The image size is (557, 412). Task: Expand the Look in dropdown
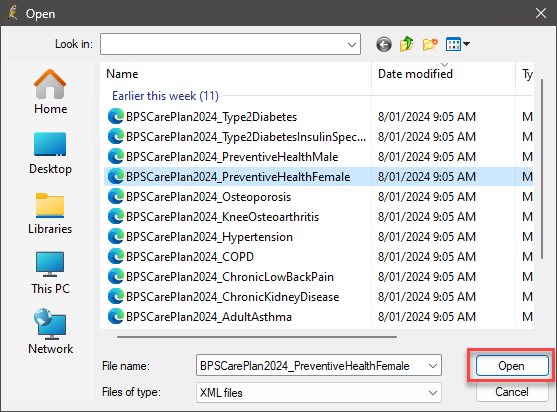[352, 44]
